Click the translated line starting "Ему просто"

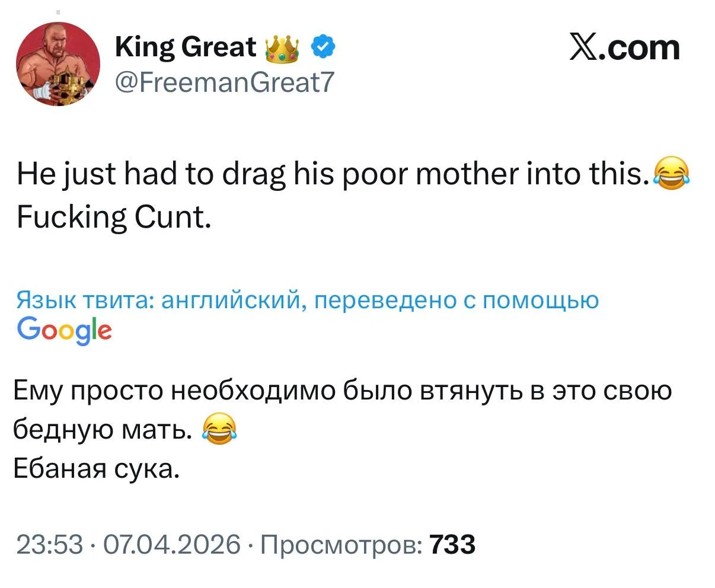point(343,392)
